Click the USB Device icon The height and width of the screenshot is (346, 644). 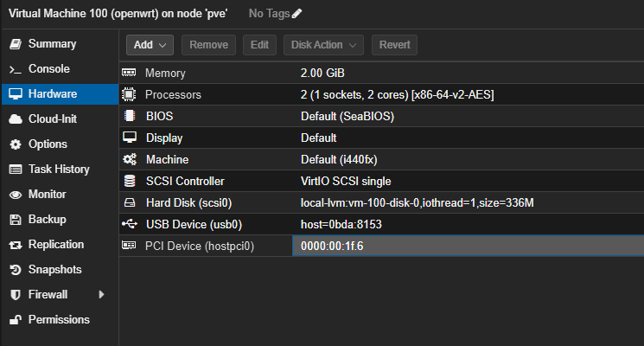[x=130, y=224]
